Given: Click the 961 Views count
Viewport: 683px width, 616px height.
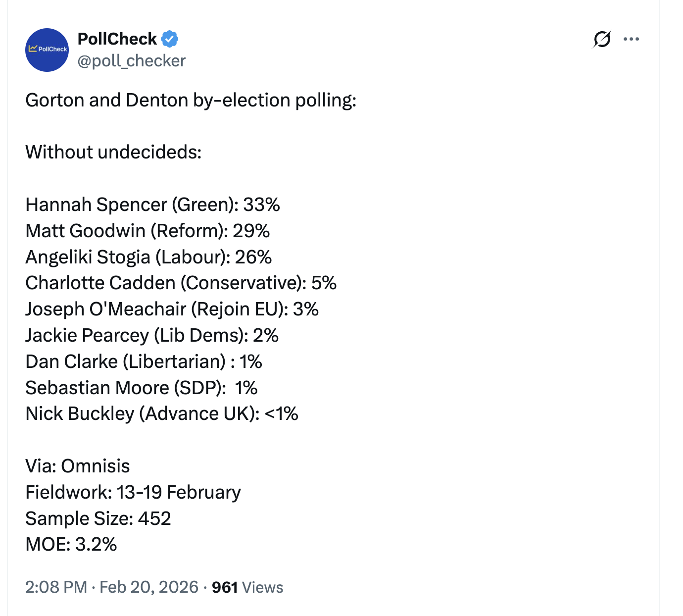Looking at the screenshot, I should click(247, 587).
